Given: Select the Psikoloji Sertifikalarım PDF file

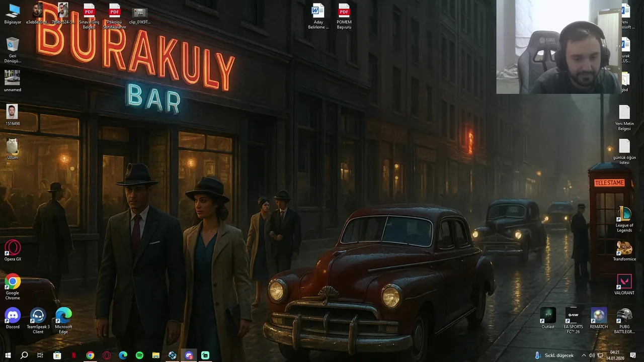Looking at the screenshot, I should (115, 16).
